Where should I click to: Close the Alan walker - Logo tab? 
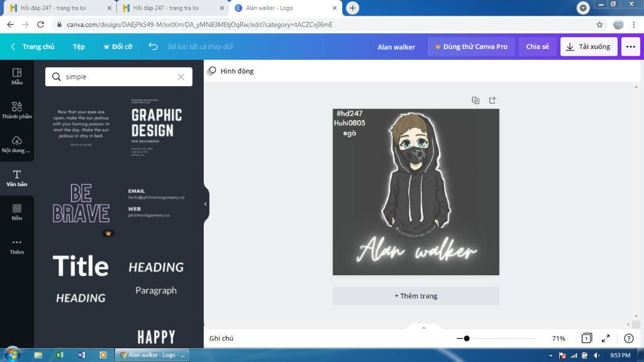click(335, 8)
